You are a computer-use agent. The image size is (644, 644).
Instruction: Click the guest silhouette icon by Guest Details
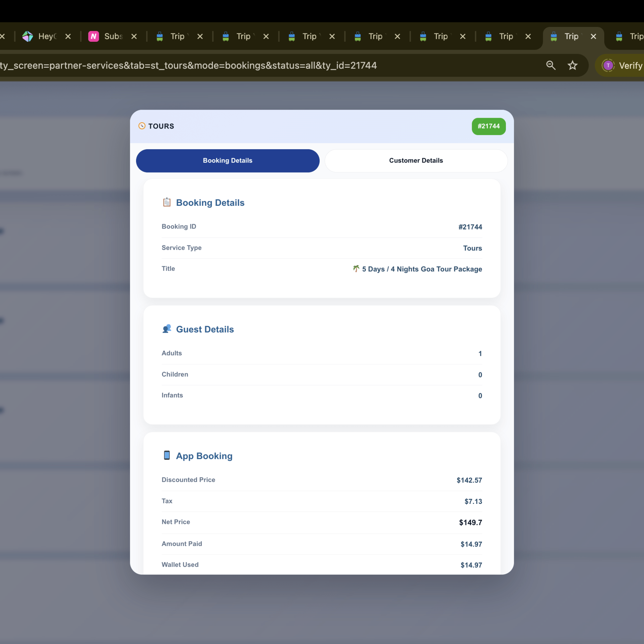pyautogui.click(x=167, y=329)
